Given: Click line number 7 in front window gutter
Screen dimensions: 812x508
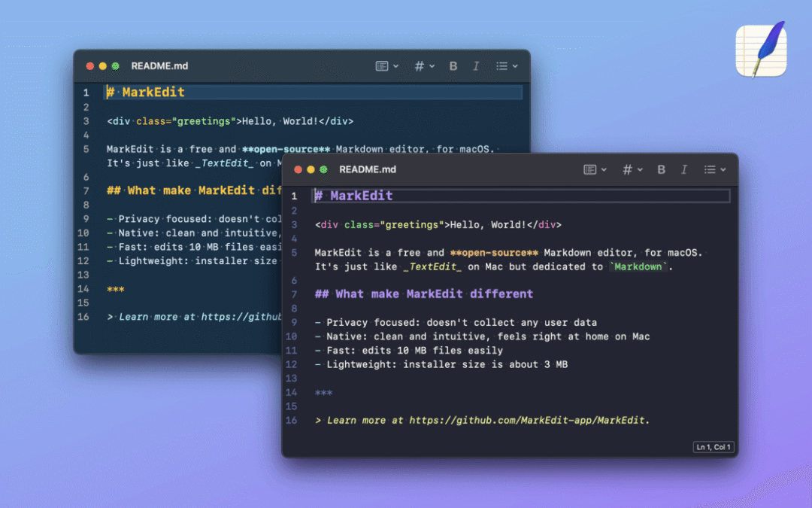Looking at the screenshot, I should (294, 294).
